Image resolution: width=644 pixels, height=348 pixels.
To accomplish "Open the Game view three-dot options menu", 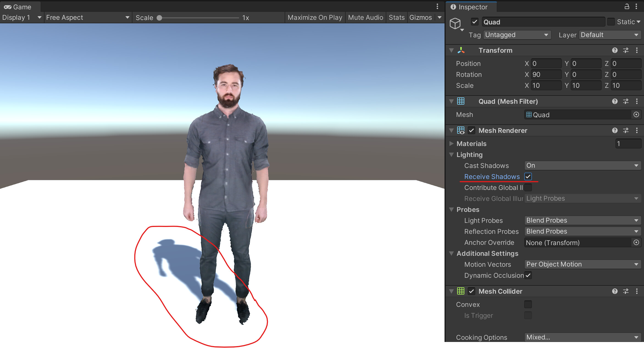I will pos(437,7).
